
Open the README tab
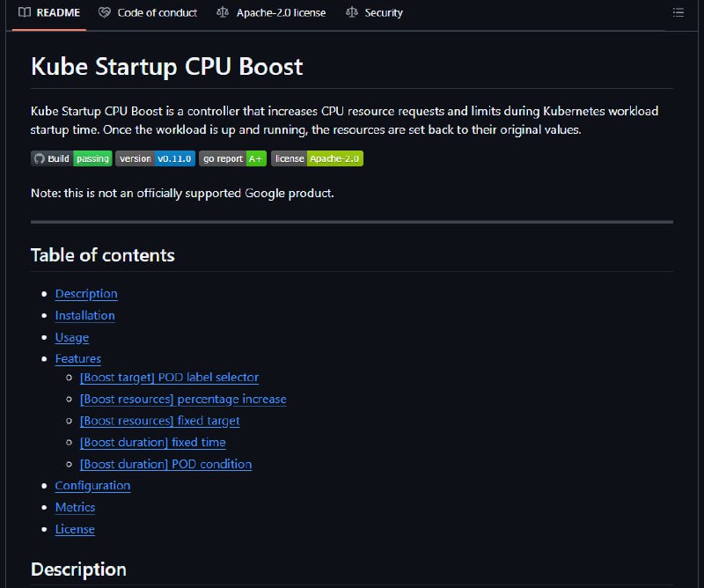(49, 13)
